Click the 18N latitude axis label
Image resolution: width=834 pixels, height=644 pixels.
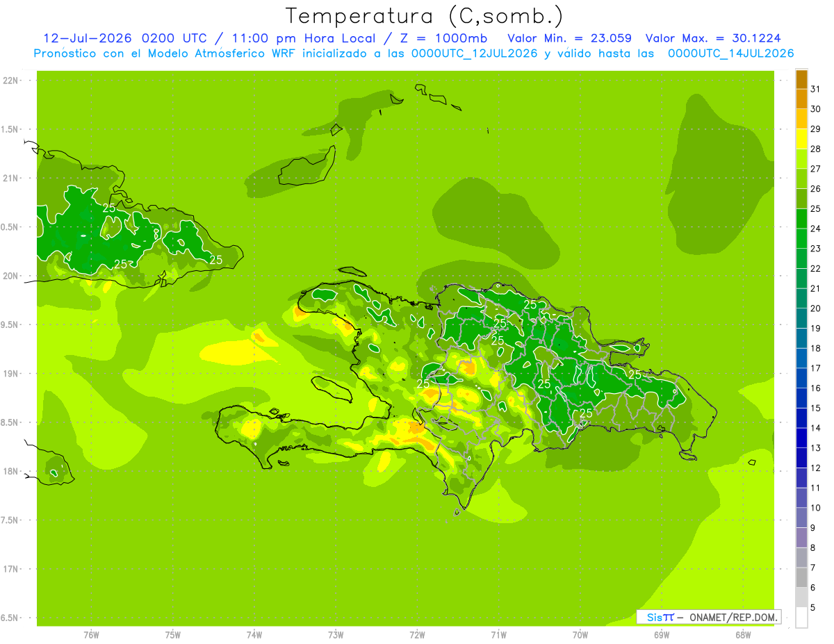pyautogui.click(x=11, y=471)
